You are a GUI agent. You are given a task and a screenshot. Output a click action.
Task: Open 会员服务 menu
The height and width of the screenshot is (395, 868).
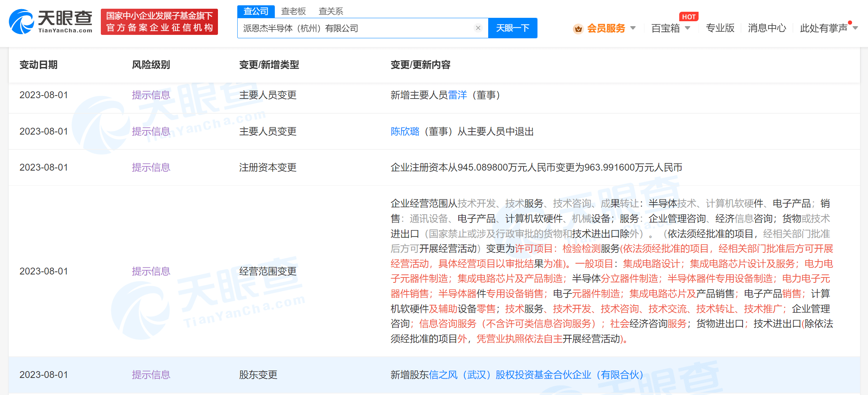click(x=606, y=28)
